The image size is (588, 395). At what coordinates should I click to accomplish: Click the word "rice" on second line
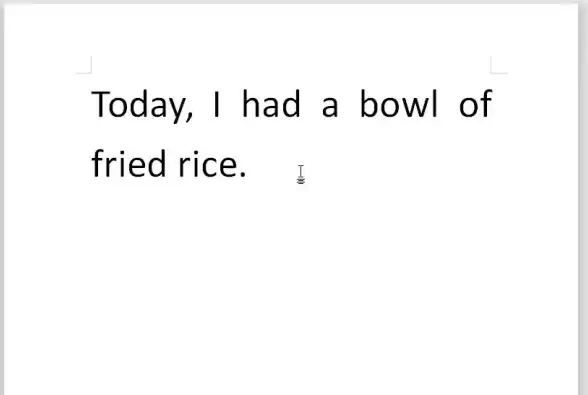(207, 163)
